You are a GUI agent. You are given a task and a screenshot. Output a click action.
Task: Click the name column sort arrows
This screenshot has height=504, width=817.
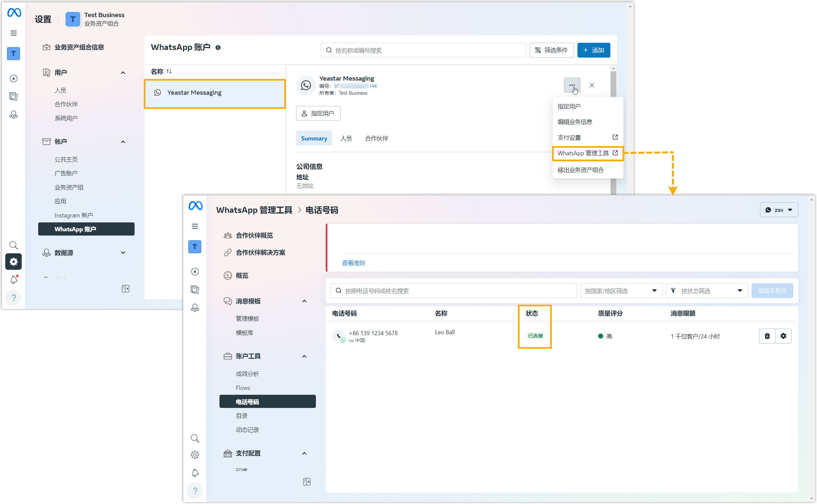169,71
